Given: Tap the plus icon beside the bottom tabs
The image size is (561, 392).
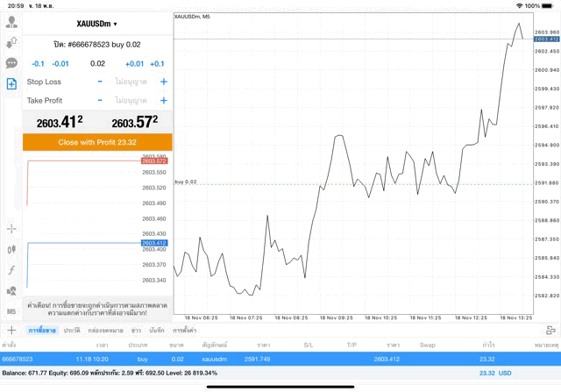Looking at the screenshot, I should 11,330.
